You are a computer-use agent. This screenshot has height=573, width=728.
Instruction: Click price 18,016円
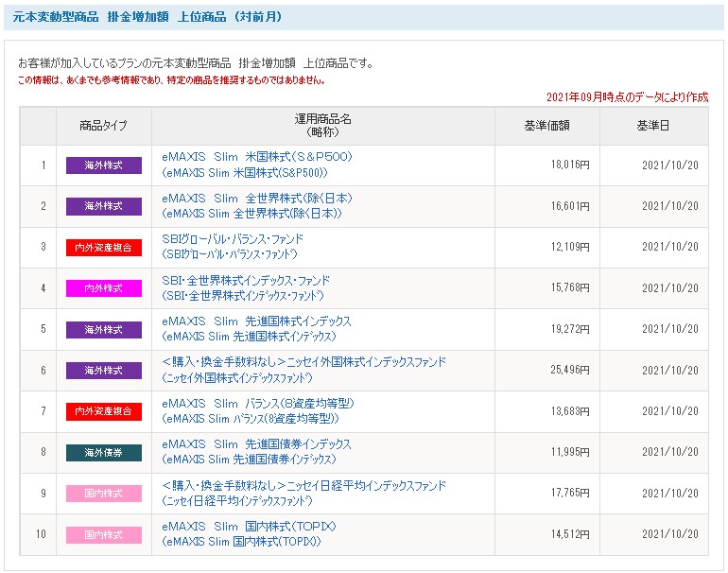pyautogui.click(x=570, y=165)
